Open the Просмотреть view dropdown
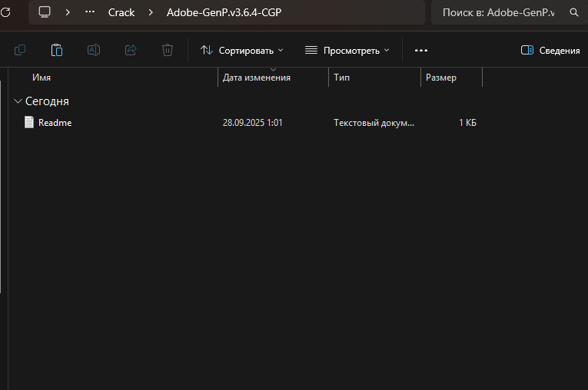Image resolution: width=588 pixels, height=390 pixels. tap(347, 50)
